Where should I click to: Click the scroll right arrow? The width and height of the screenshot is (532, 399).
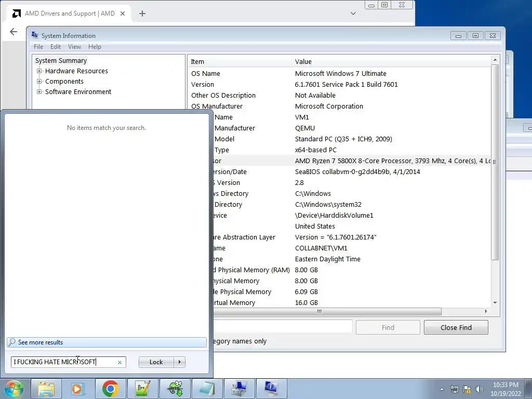click(x=486, y=312)
